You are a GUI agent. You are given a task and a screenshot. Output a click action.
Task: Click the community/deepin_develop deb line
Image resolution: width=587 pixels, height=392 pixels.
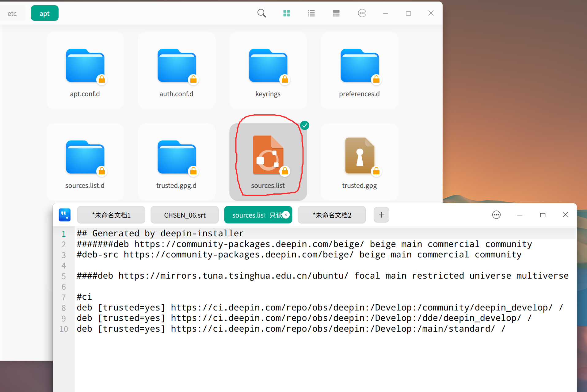320,308
